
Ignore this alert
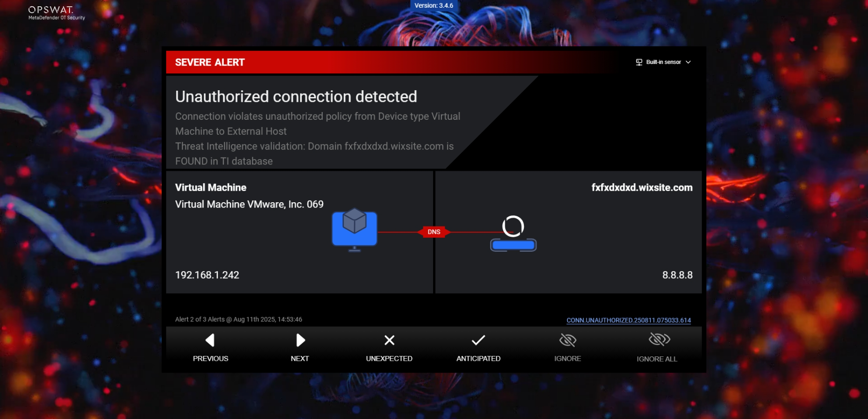click(x=568, y=348)
